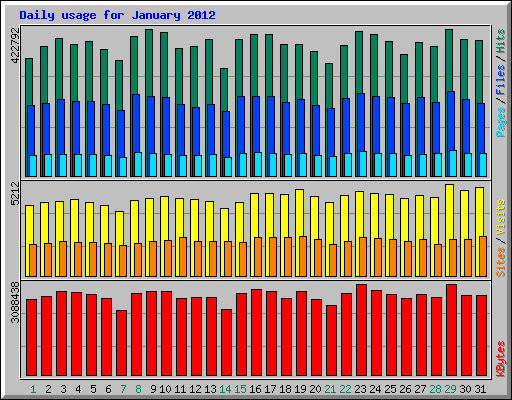
Task: Click green day label 15 on the x-axis
Action: pyautogui.click(x=240, y=389)
